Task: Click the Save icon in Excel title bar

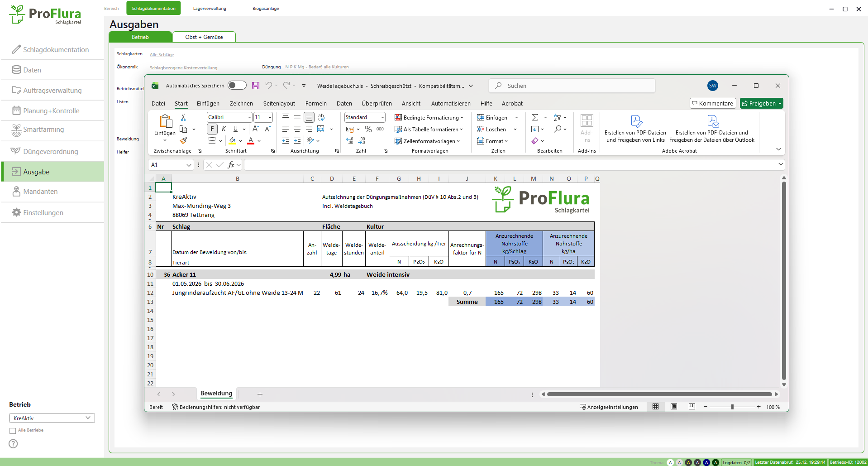Action: click(x=256, y=86)
